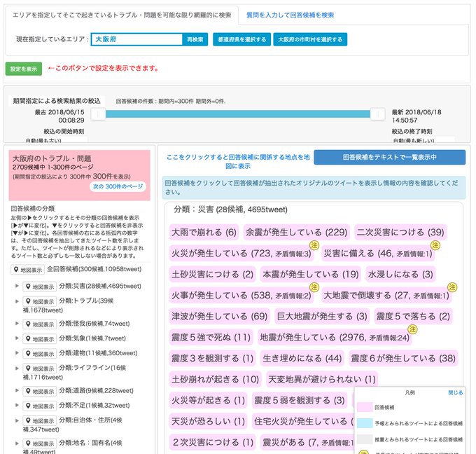Open the 絞込の開始時刻 dropdown
The image size is (476, 454).
click(56, 140)
